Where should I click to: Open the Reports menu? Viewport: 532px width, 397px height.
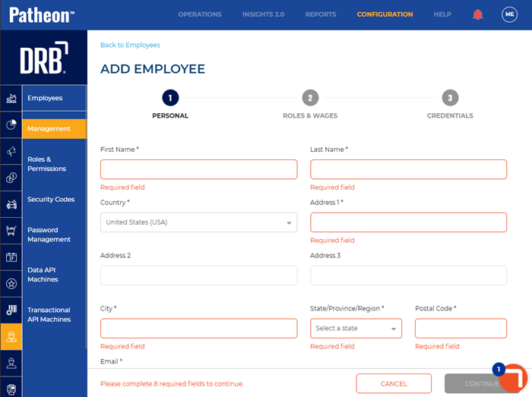point(321,14)
